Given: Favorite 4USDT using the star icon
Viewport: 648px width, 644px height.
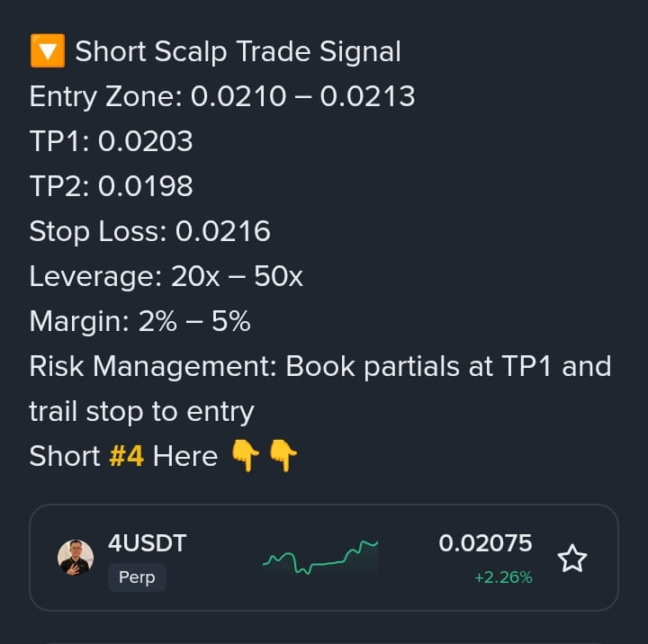Looking at the screenshot, I should 572,559.
